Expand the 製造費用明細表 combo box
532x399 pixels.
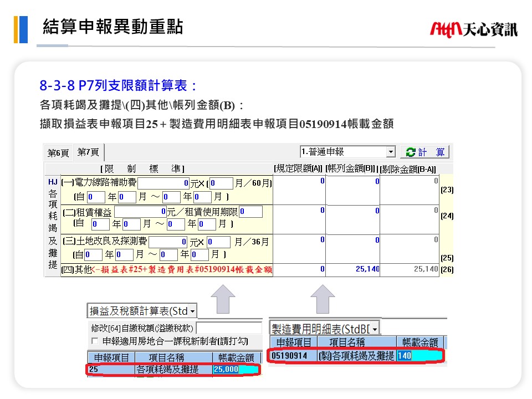click(x=375, y=329)
